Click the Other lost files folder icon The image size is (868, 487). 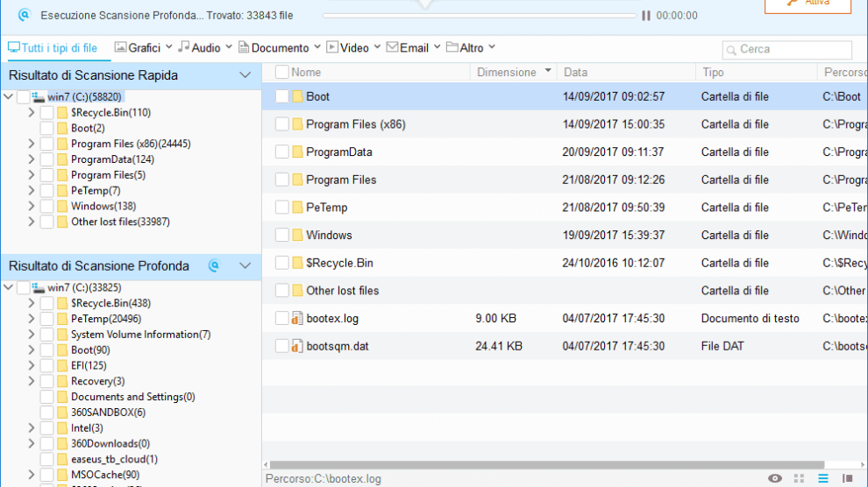coord(297,290)
